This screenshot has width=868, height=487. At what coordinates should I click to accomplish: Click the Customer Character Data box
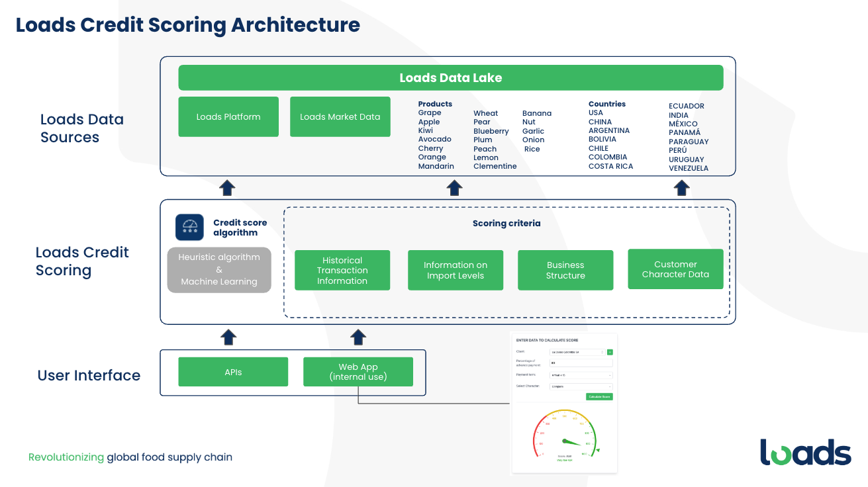[675, 269]
